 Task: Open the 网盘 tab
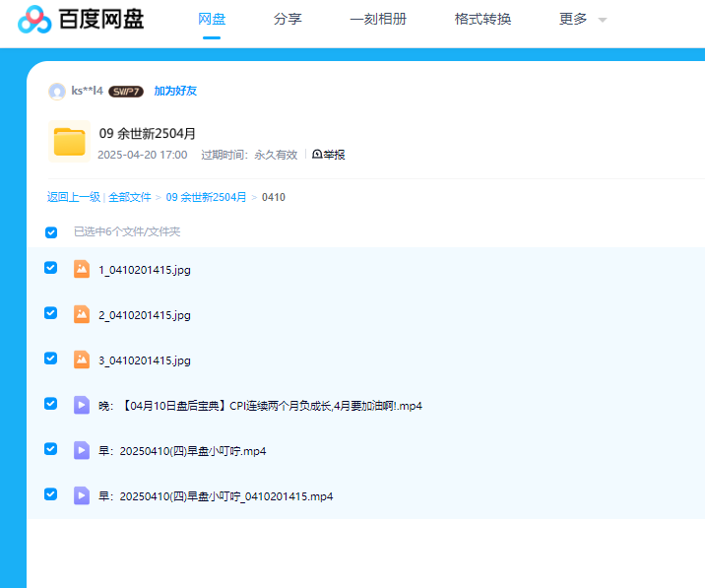[x=212, y=20]
